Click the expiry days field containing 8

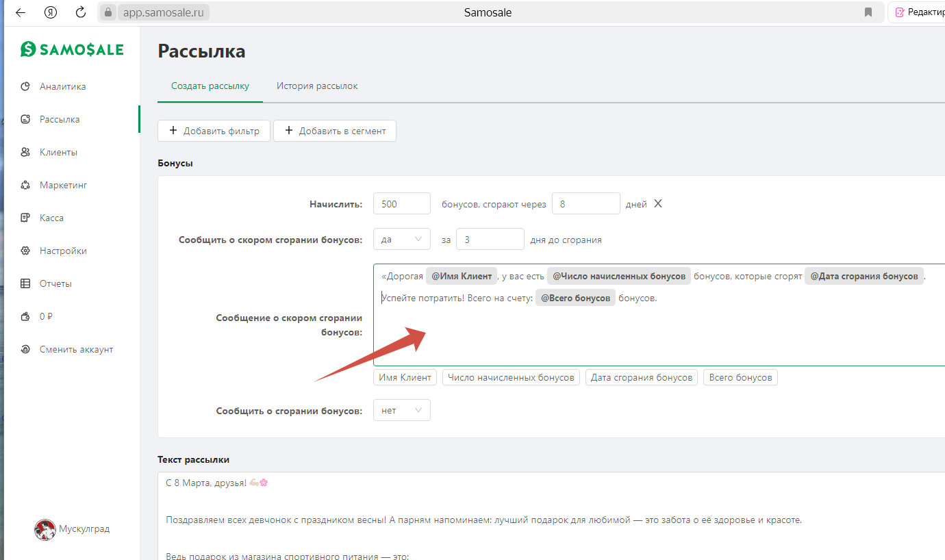(586, 204)
